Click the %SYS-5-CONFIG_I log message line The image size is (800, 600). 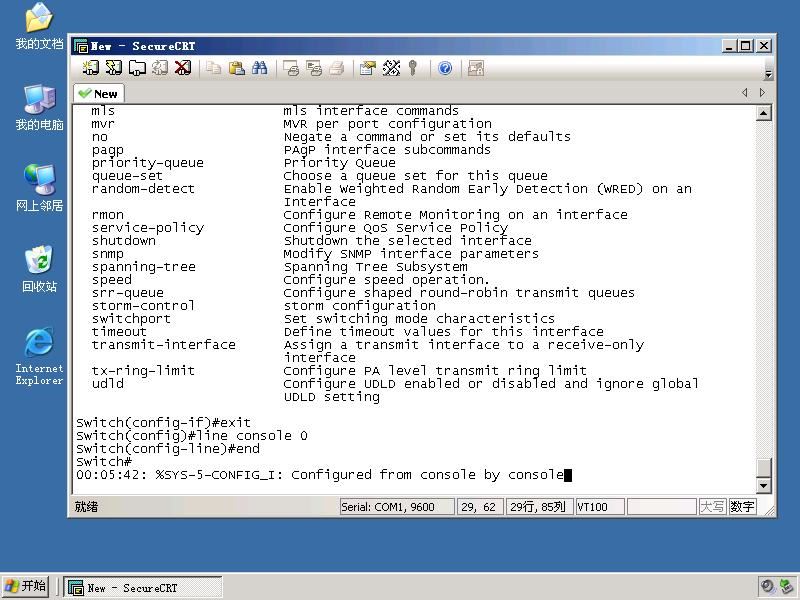pos(320,475)
